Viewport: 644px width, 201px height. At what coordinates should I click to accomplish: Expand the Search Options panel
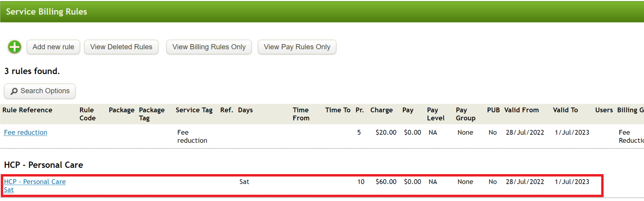[39, 91]
